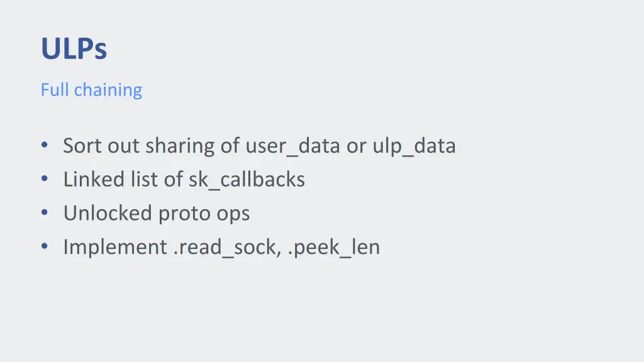This screenshot has width=644, height=362.
Task: Select the words Linked list
Action: coord(111,179)
